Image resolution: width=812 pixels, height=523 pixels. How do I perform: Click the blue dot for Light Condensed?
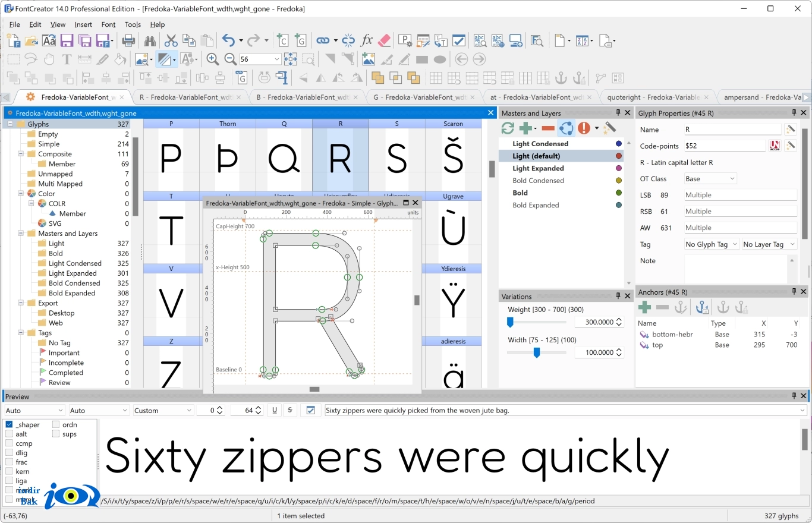click(x=619, y=144)
